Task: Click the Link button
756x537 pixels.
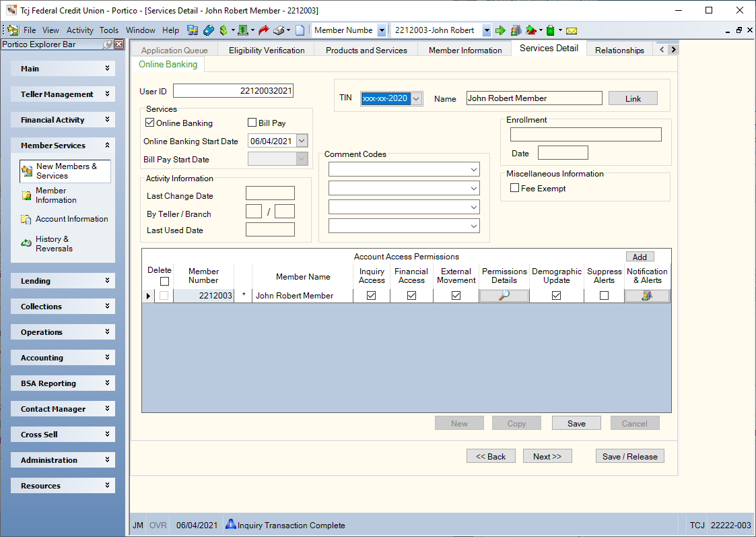Action: (x=633, y=98)
